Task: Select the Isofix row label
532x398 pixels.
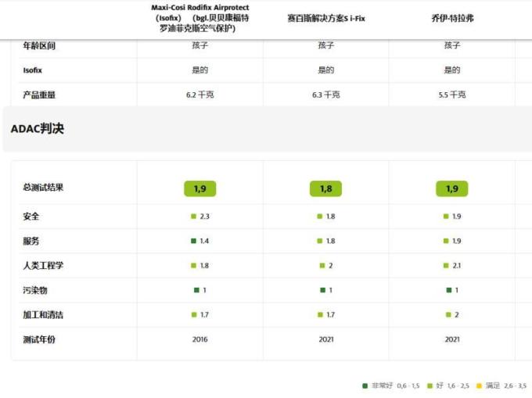Action: click(32, 70)
